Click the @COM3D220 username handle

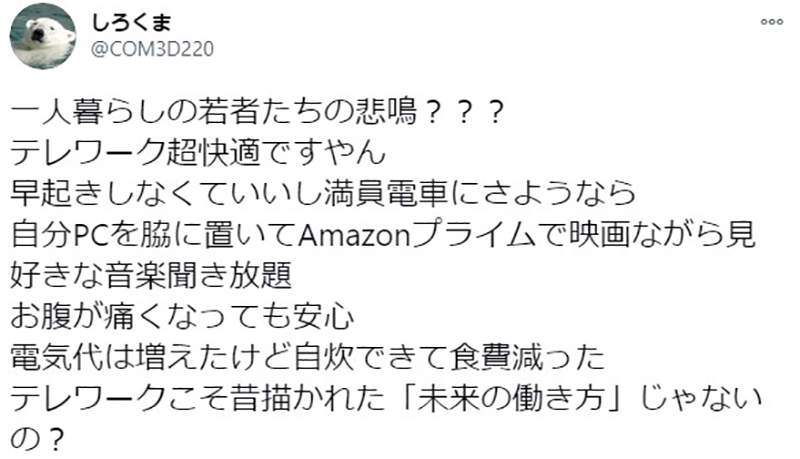click(152, 49)
